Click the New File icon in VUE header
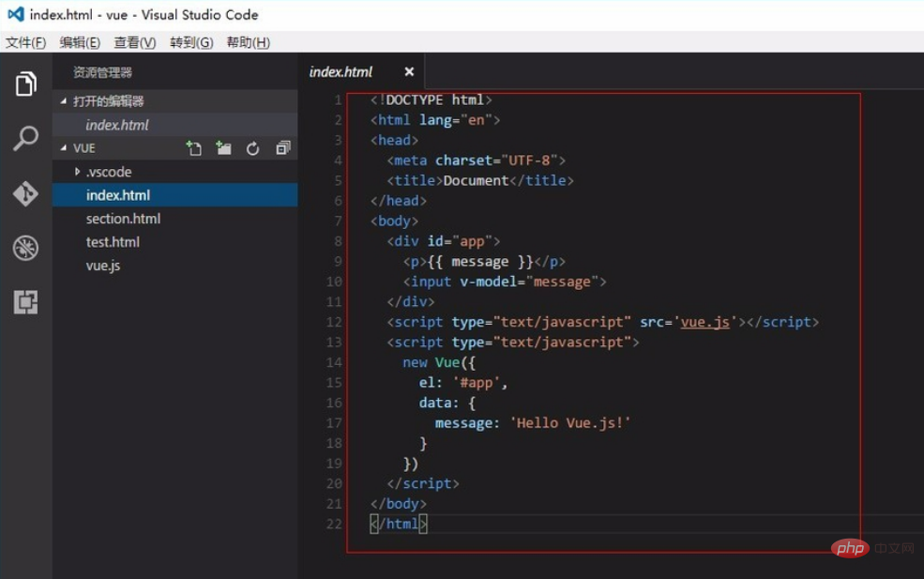This screenshot has height=579, width=924. tap(193, 148)
